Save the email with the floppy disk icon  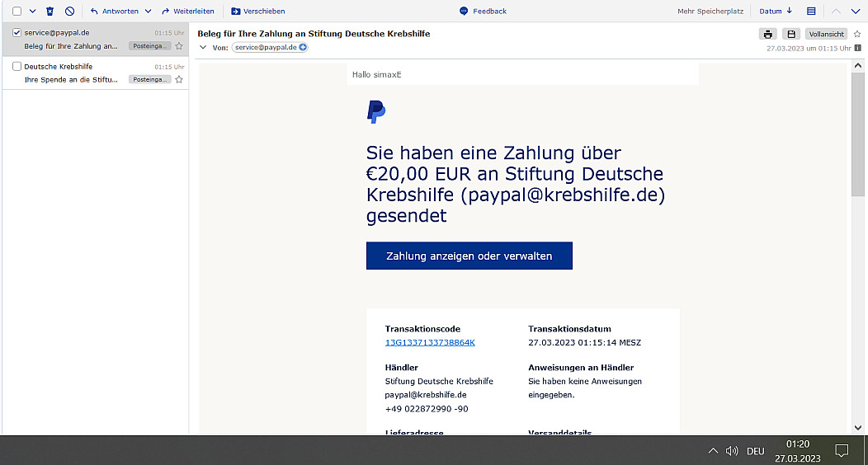tap(791, 34)
